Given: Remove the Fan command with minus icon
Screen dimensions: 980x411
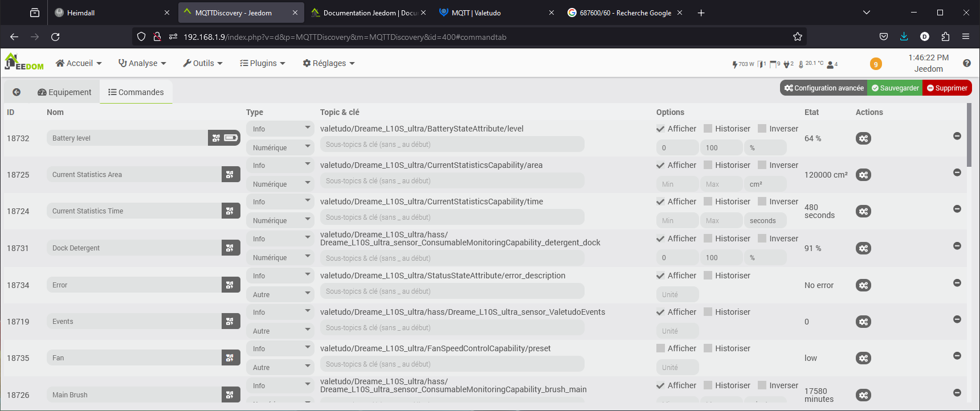Looking at the screenshot, I should tap(957, 356).
